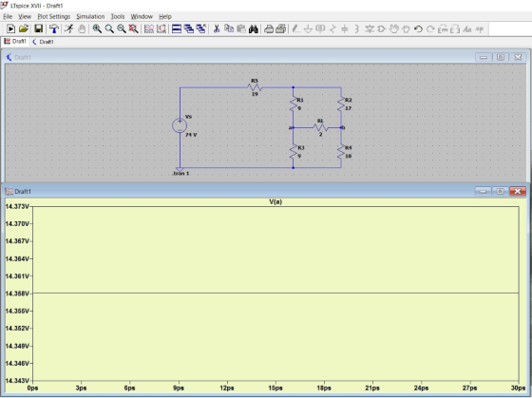Select the Label Net tool
Image resolution: width=532 pixels, height=398 pixels.
[x=320, y=29]
